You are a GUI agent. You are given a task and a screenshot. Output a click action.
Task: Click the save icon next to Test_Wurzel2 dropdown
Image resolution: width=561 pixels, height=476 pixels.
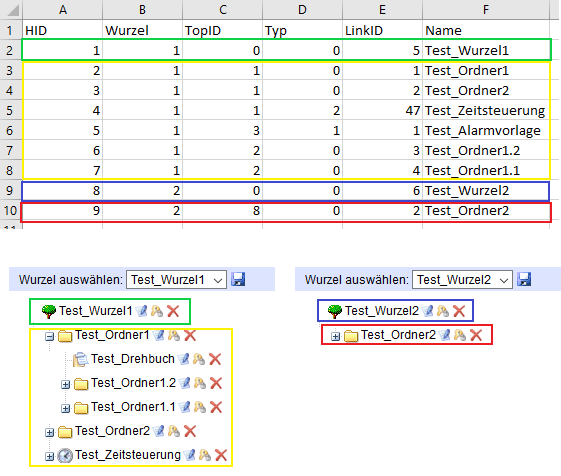coord(524,279)
